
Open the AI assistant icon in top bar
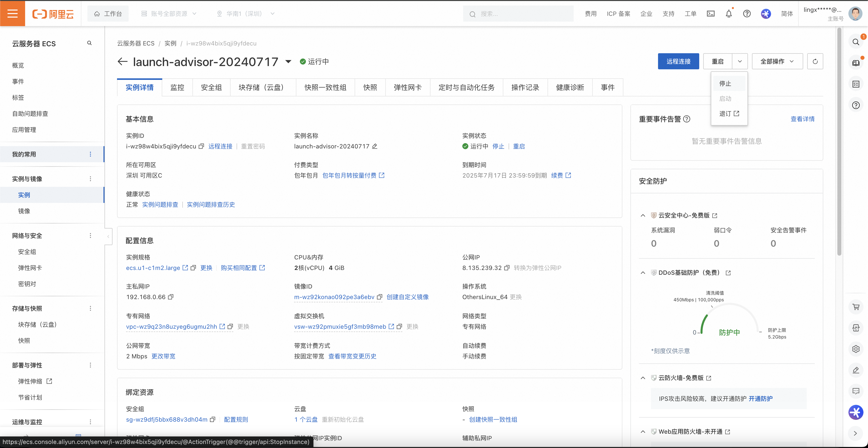click(x=766, y=14)
